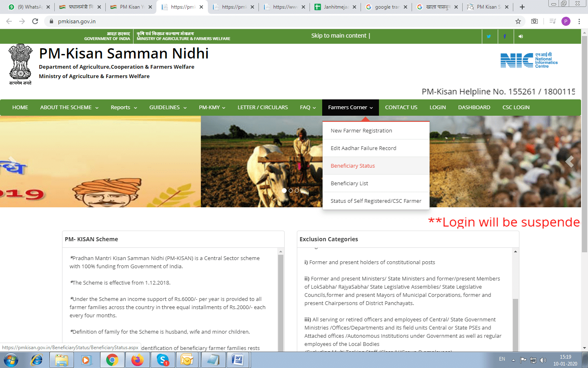Click the Twitter icon in green header
The width and height of the screenshot is (588, 368).
click(x=489, y=36)
